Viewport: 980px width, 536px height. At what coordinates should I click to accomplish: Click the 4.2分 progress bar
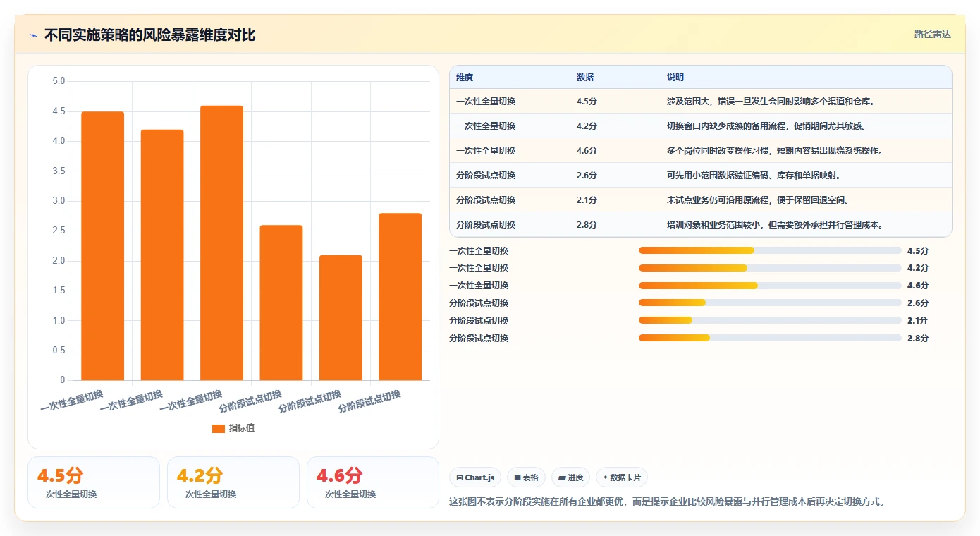(x=770, y=268)
